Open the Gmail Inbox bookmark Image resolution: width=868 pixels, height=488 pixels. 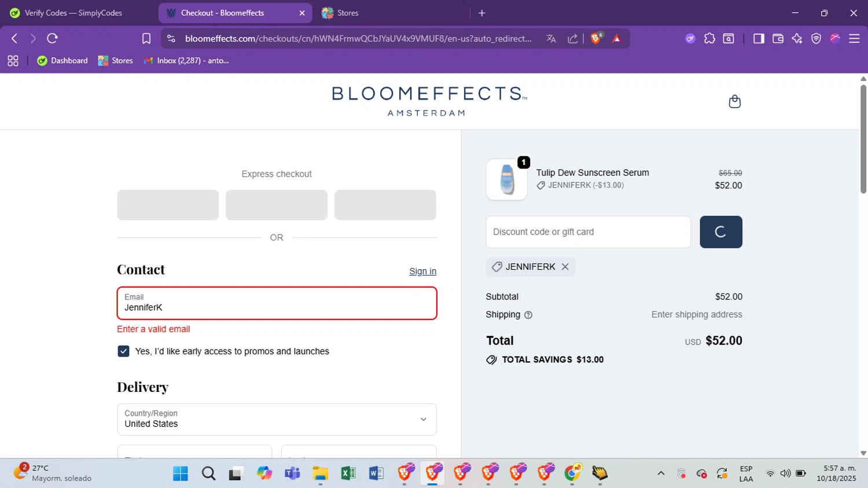coord(186,61)
